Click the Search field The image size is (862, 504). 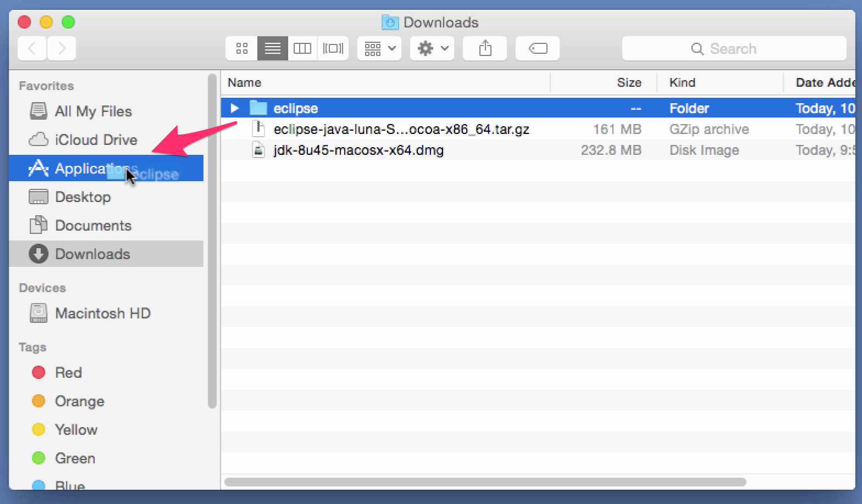click(734, 48)
